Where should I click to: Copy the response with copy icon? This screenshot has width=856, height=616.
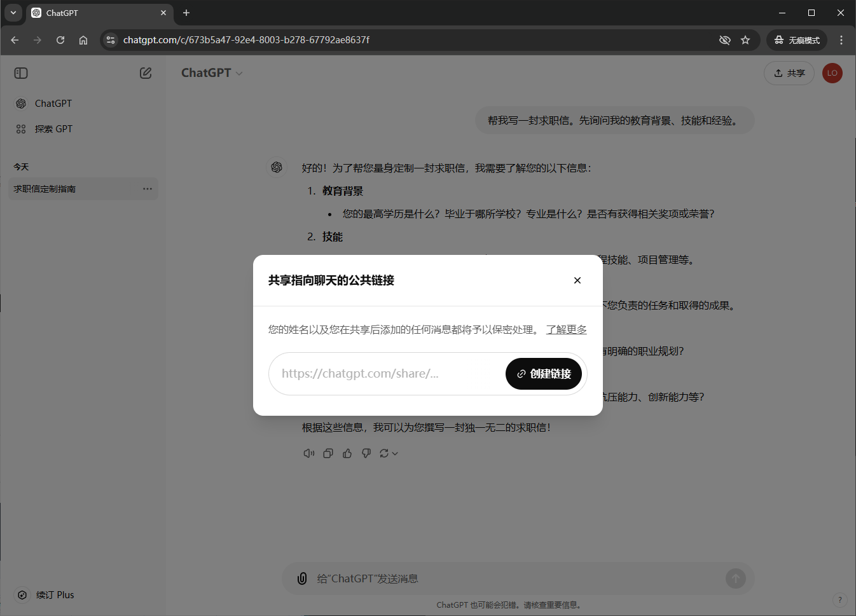point(328,453)
